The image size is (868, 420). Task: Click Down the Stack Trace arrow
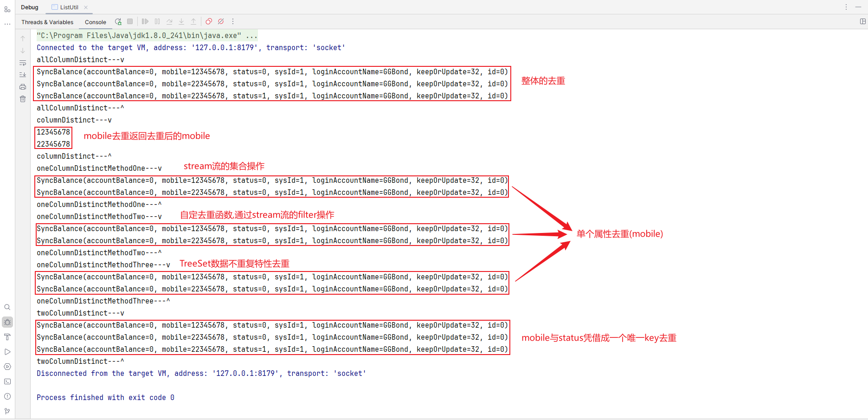point(23,51)
